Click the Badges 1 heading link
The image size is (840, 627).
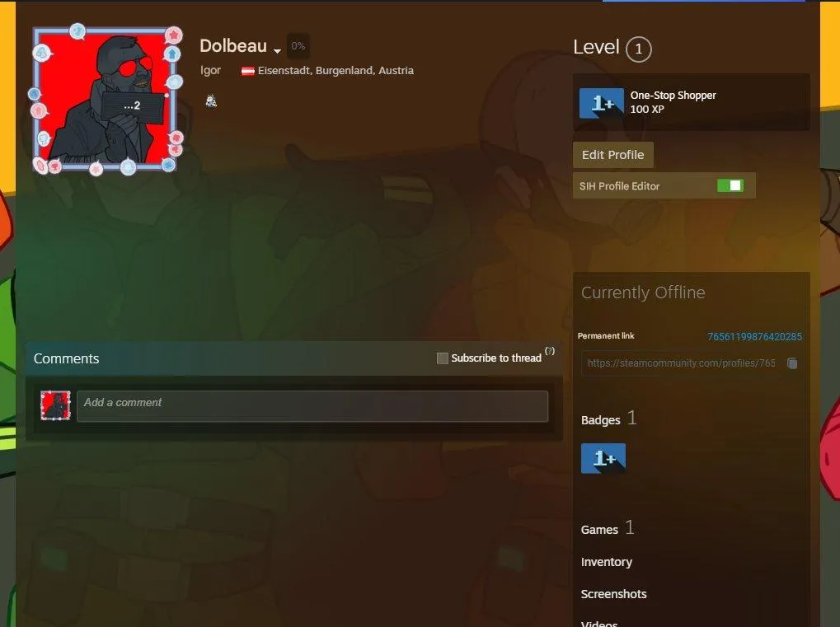pyautogui.click(x=600, y=419)
